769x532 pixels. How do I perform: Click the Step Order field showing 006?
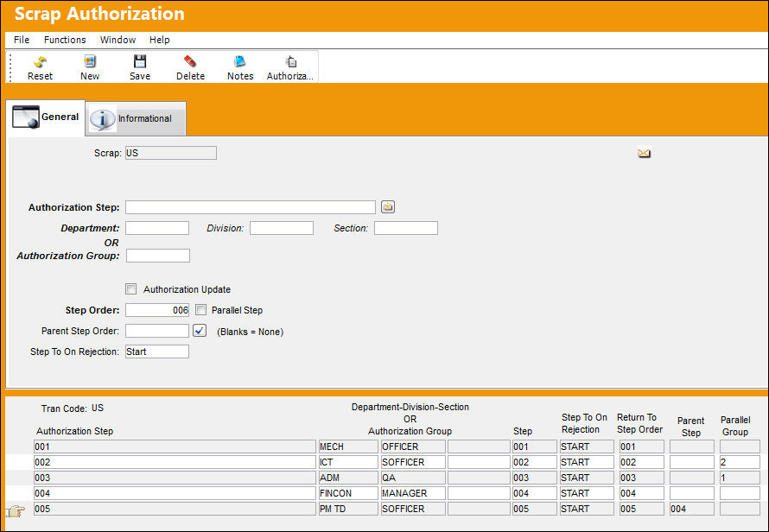157,310
